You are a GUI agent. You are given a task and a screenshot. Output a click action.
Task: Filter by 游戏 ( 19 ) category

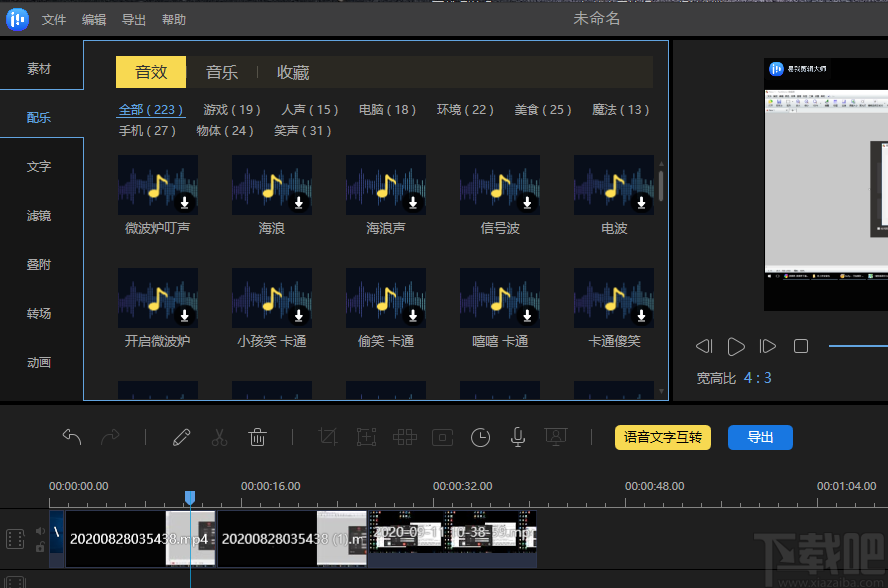232,109
